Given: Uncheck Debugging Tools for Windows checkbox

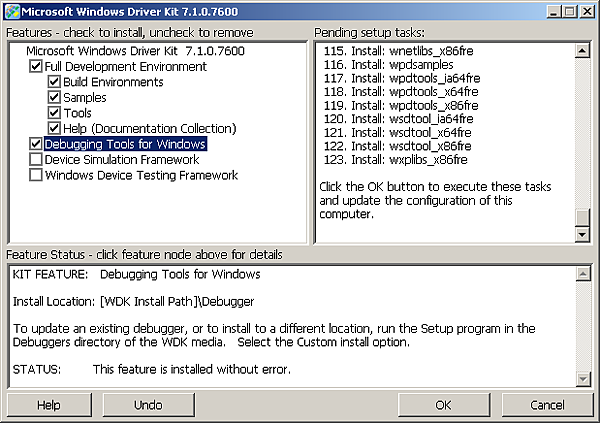Looking at the screenshot, I should pyautogui.click(x=36, y=144).
